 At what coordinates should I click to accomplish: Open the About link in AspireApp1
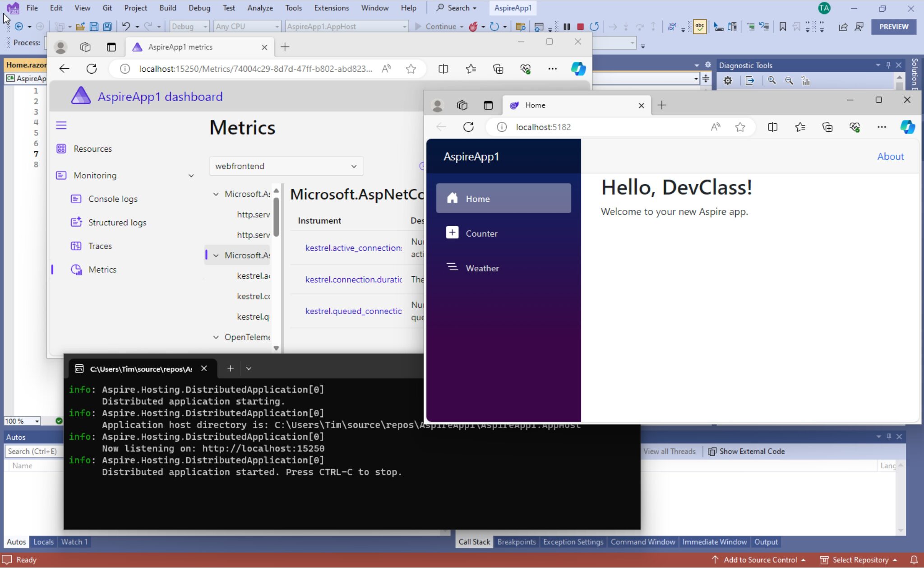890,156
